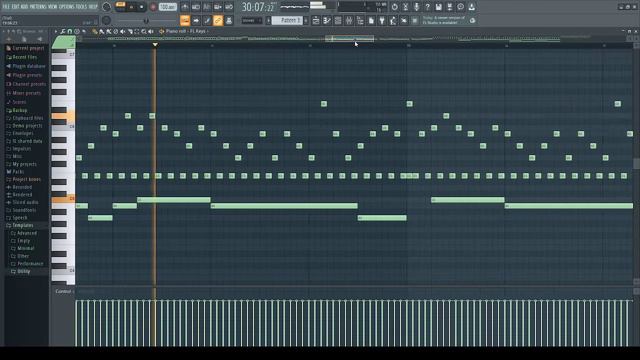Click the tempo display field
Image resolution: width=640 pixels, height=360 pixels.
167,7
